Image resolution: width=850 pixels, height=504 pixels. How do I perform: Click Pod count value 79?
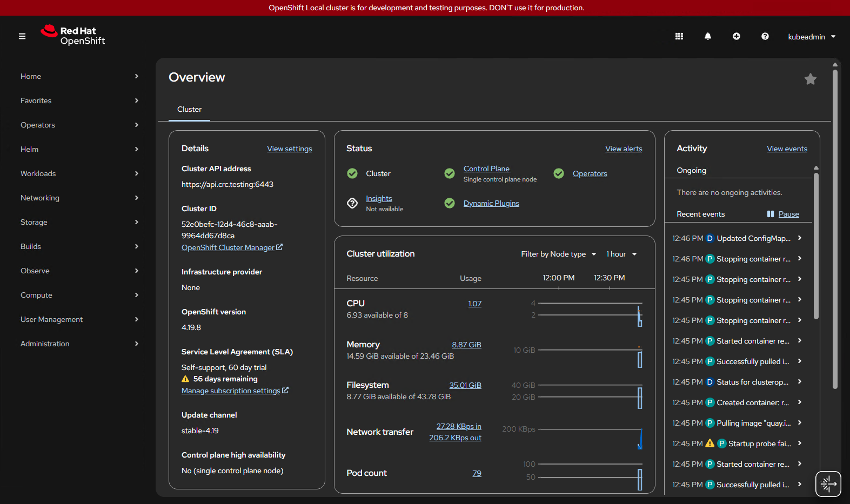(477, 473)
